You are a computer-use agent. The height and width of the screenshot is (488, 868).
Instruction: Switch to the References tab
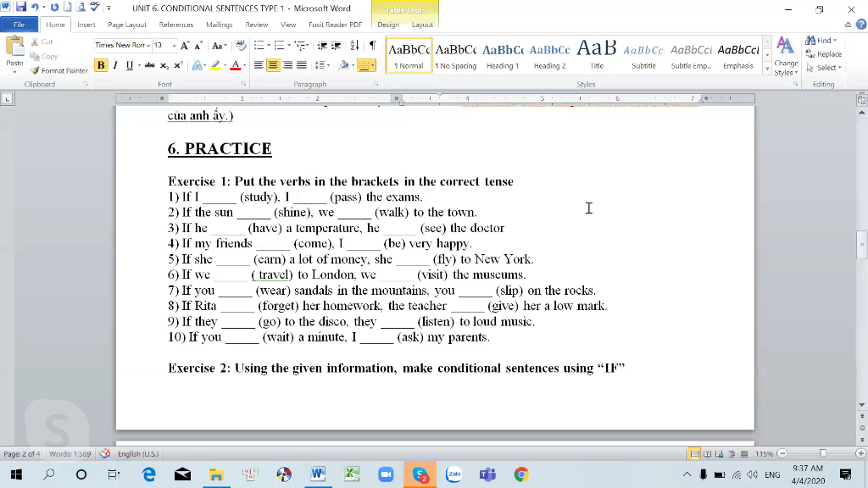tap(176, 25)
